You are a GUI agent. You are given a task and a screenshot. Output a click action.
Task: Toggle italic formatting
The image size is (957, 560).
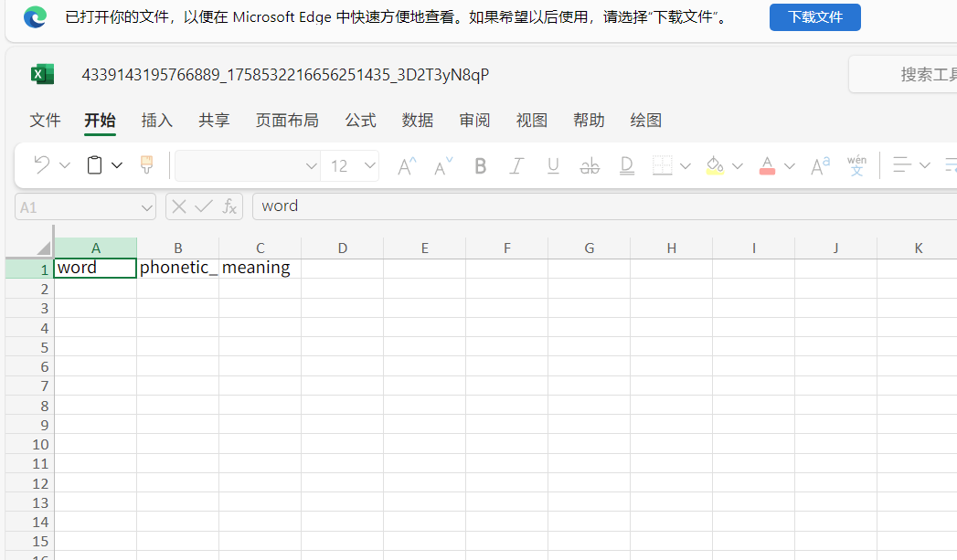coord(516,166)
